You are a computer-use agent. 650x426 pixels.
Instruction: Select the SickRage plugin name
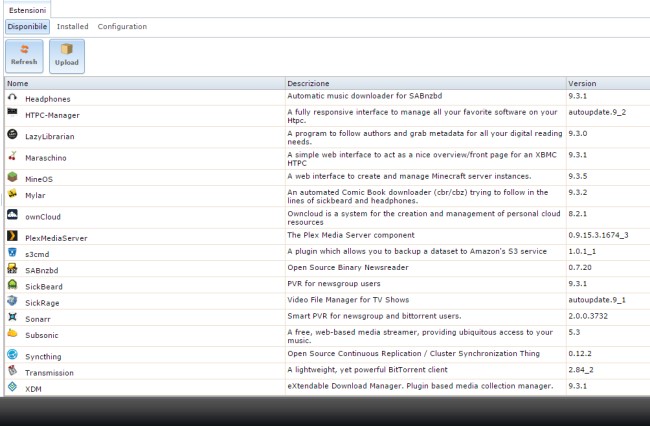tap(42, 303)
